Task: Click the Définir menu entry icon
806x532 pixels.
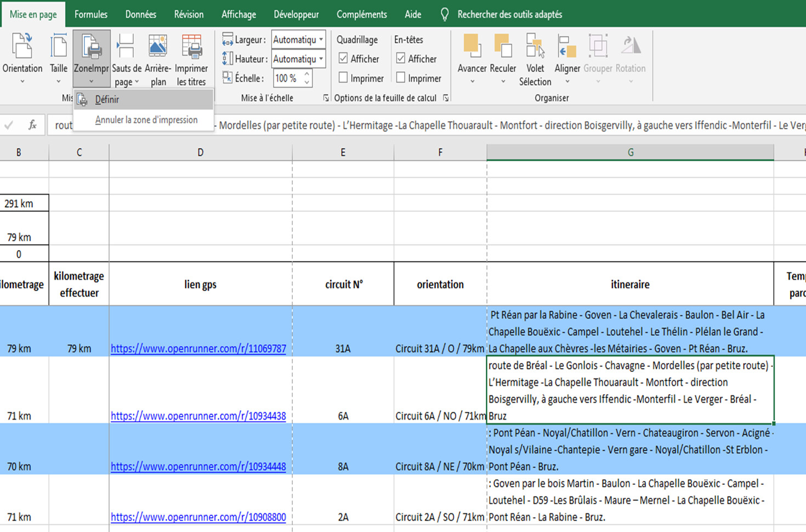Action: tap(82, 99)
